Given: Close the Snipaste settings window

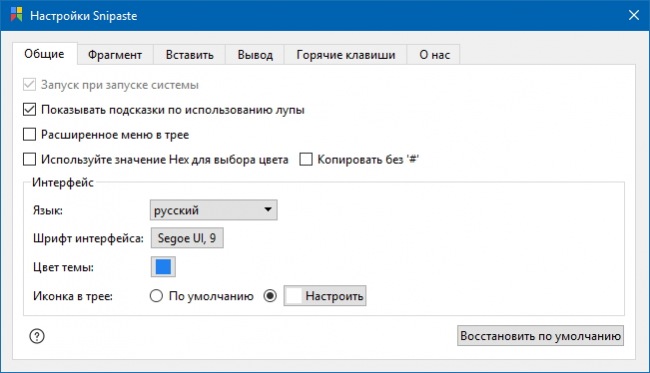Looking at the screenshot, I should pyautogui.click(x=633, y=15).
